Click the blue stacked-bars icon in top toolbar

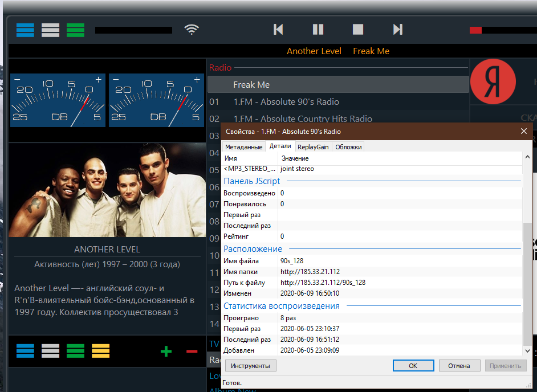tap(25, 30)
